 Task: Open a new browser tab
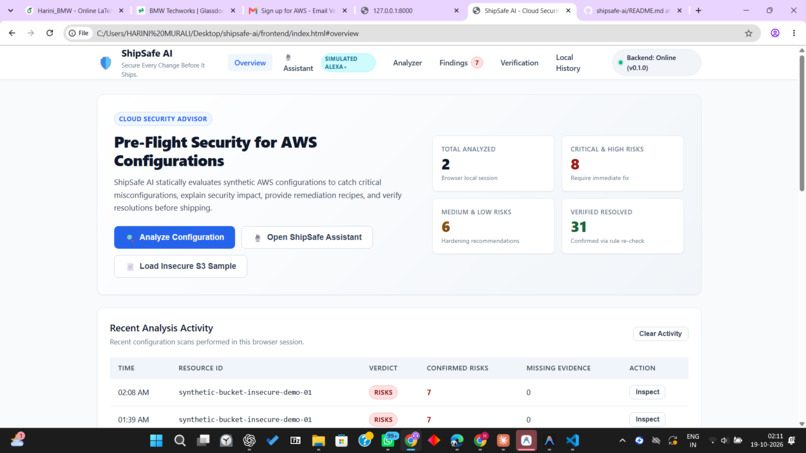(698, 10)
